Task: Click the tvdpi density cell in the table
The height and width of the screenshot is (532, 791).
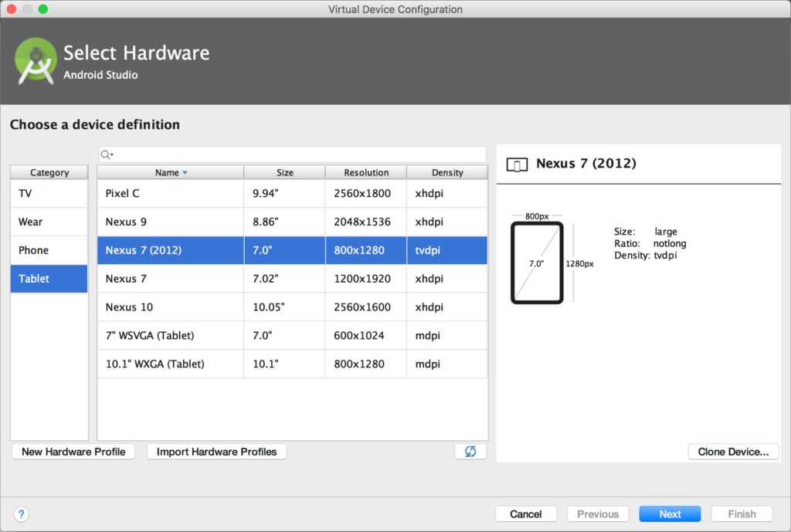Action: [447, 250]
